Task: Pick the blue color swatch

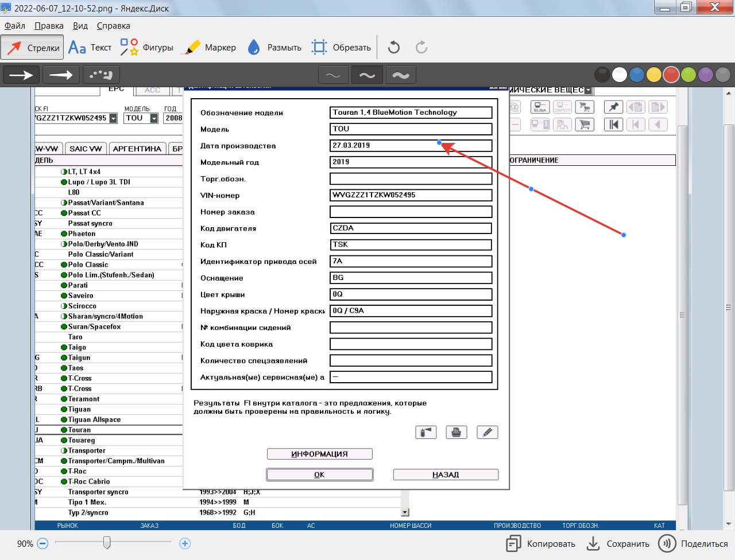Action: pyautogui.click(x=637, y=75)
